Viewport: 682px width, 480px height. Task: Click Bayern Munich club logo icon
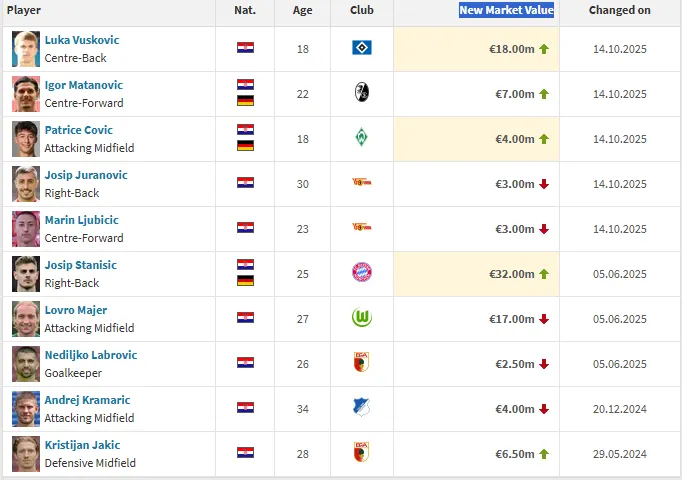point(362,273)
